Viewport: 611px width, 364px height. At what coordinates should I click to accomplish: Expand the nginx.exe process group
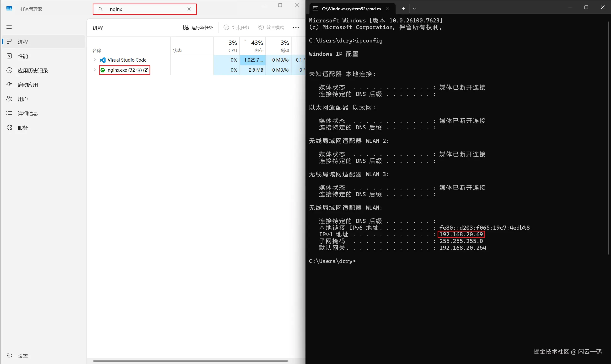coord(95,70)
